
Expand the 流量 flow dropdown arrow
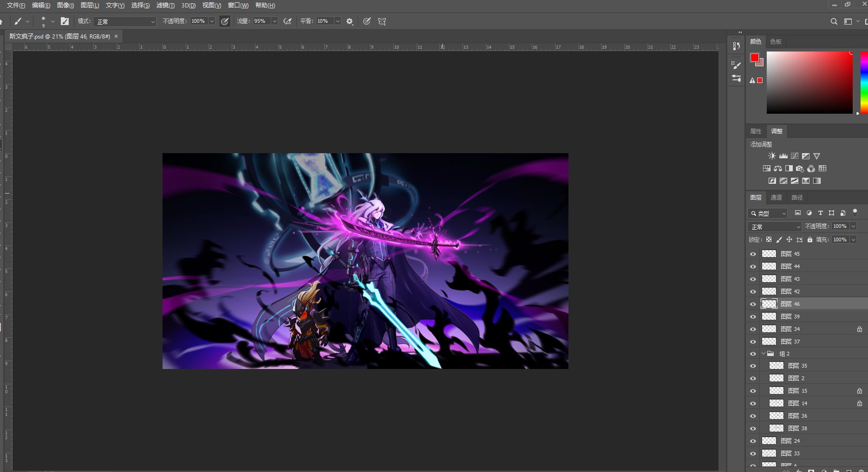click(x=274, y=21)
